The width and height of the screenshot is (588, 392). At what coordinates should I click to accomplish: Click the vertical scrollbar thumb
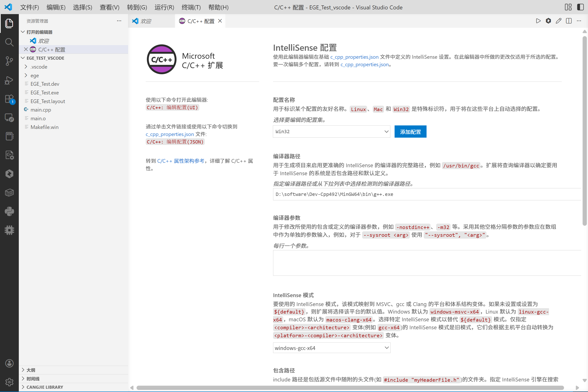[x=584, y=131]
